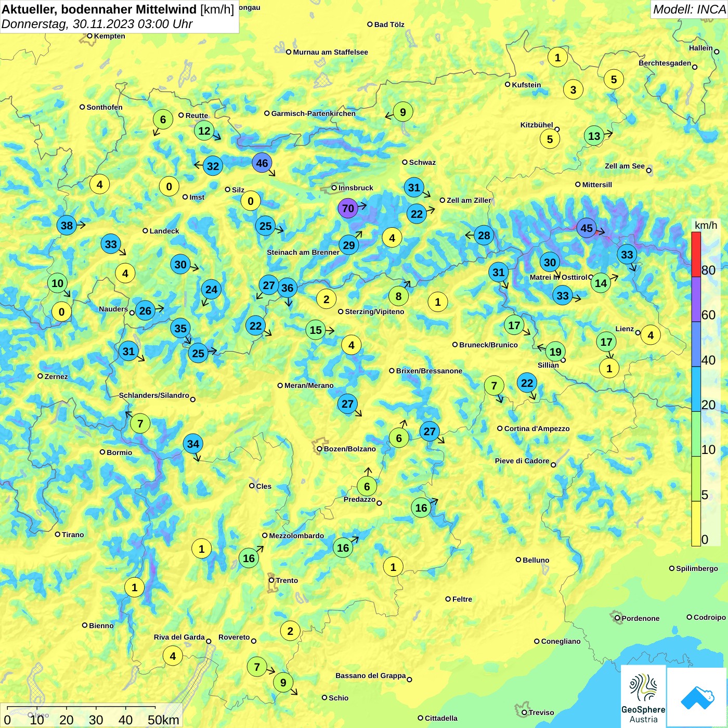Viewport: 728px width, 728px height.
Task: Select the Belluno city label
Action: (536, 560)
